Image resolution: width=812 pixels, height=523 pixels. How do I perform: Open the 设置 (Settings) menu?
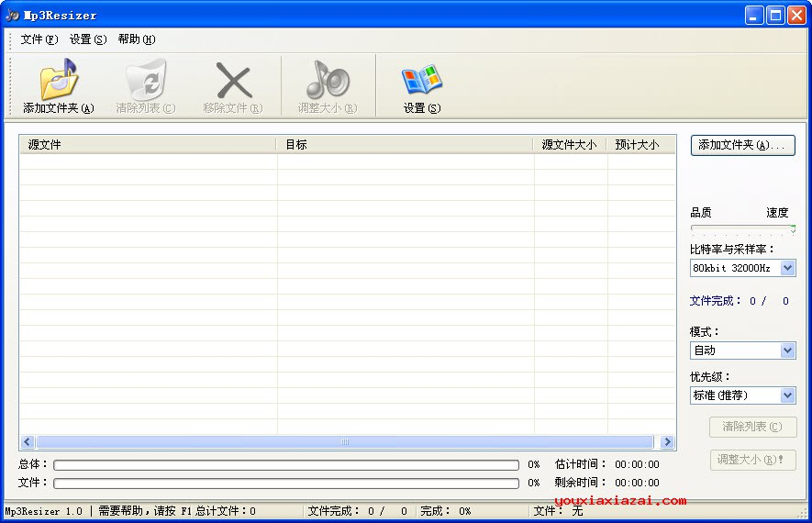coord(87,39)
